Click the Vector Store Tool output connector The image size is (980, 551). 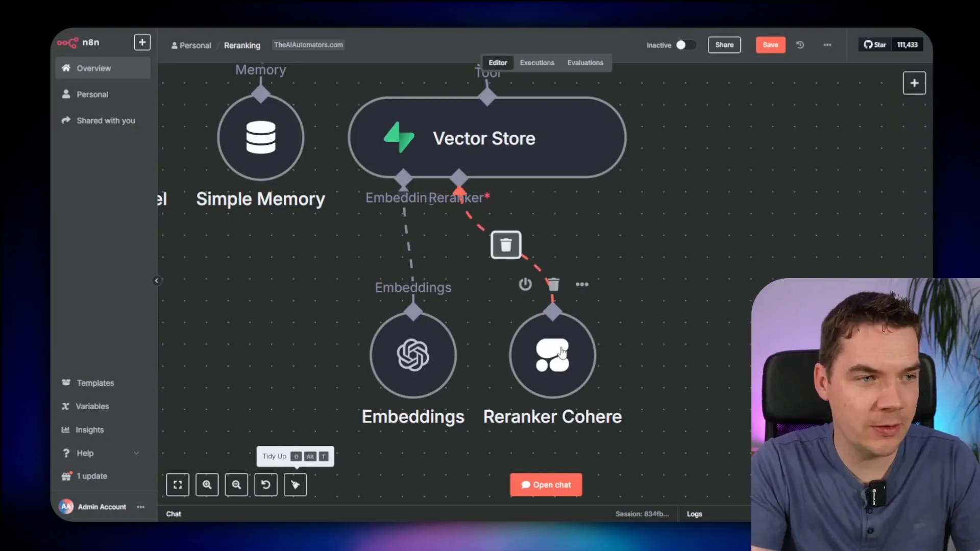(487, 96)
